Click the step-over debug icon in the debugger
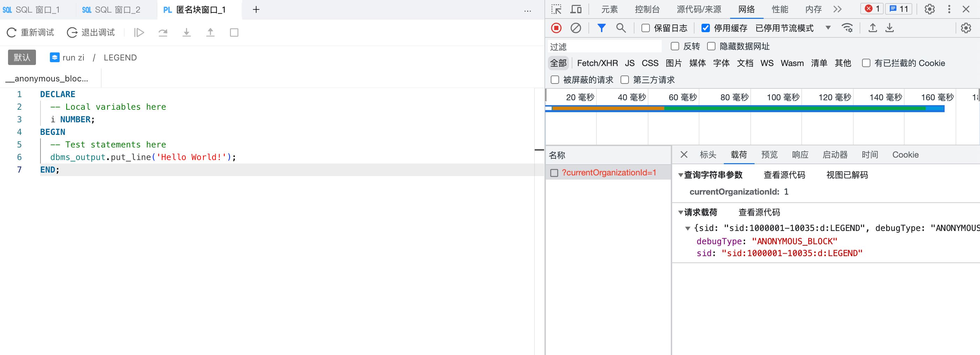The image size is (980, 355). [x=163, y=32]
